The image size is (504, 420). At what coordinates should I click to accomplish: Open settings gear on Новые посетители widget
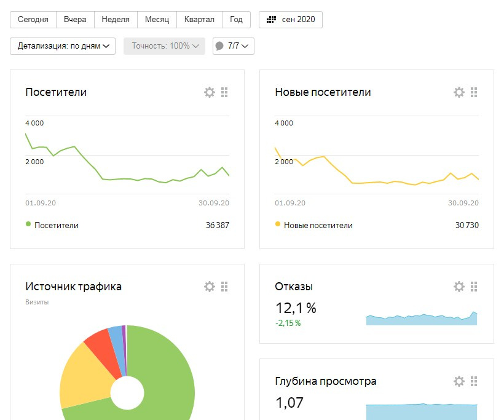[459, 92]
